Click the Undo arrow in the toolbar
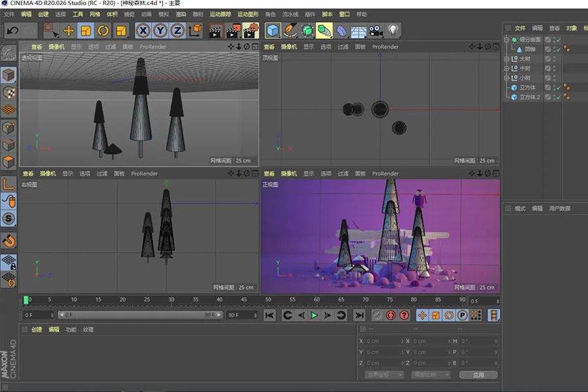 pos(12,30)
